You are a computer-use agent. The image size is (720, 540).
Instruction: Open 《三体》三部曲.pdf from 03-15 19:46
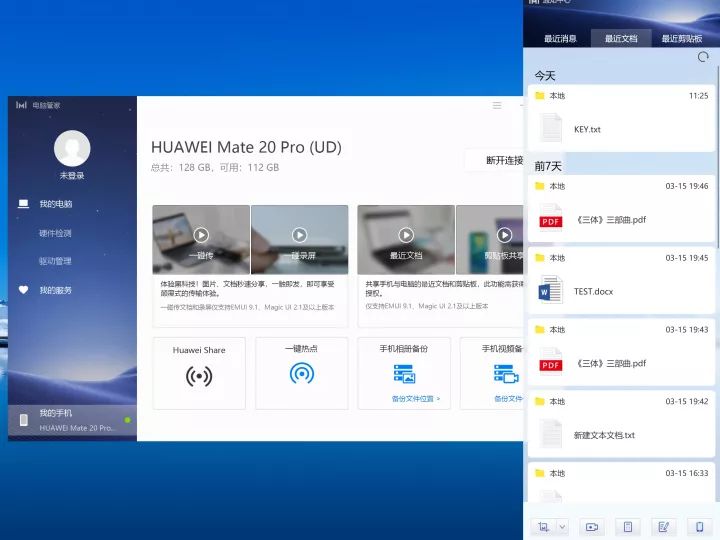621,208
